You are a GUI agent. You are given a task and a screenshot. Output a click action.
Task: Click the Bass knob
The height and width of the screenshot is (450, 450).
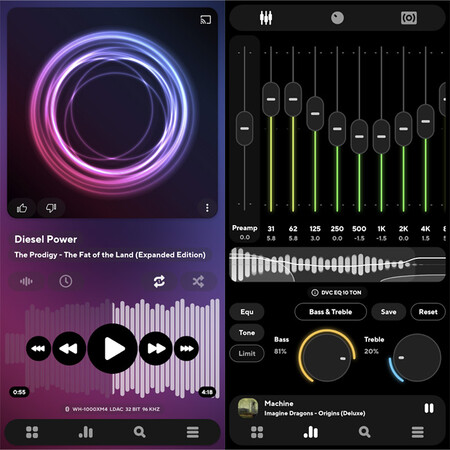327,357
